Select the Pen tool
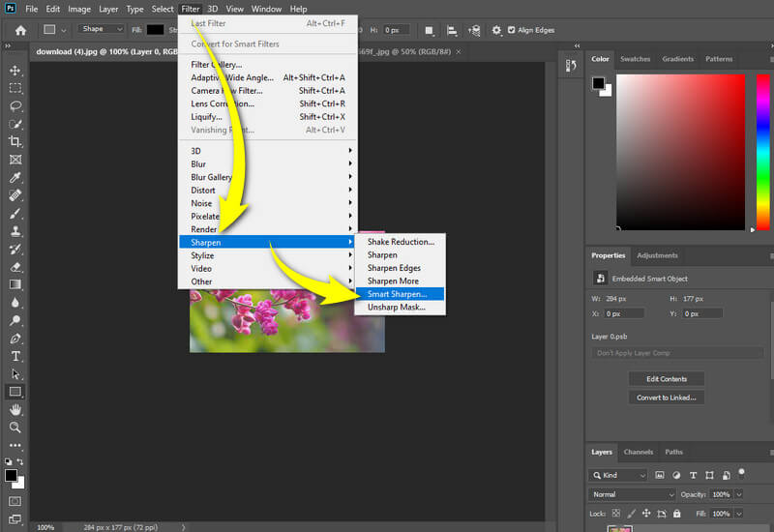Image resolution: width=774 pixels, height=532 pixels. pyautogui.click(x=15, y=339)
